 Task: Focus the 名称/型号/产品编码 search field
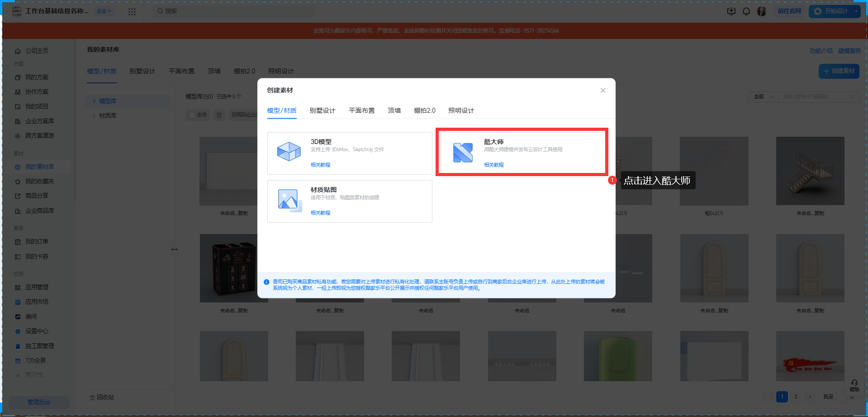tap(818, 97)
